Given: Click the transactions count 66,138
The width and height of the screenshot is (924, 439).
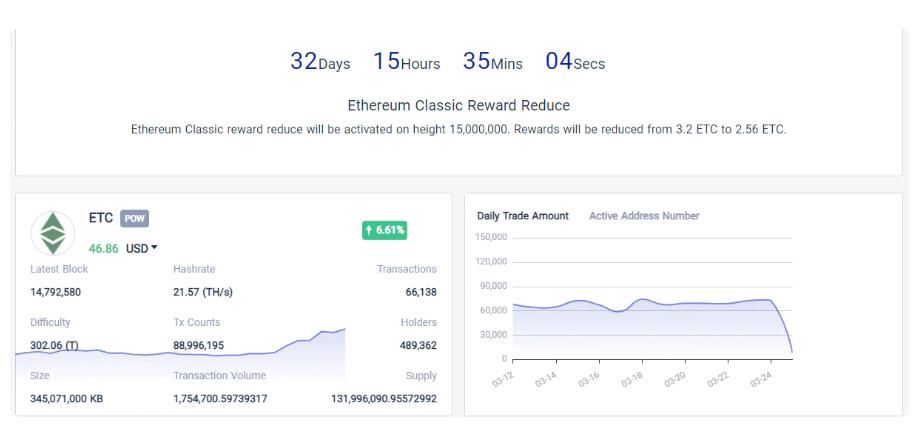Looking at the screenshot, I should point(418,292).
